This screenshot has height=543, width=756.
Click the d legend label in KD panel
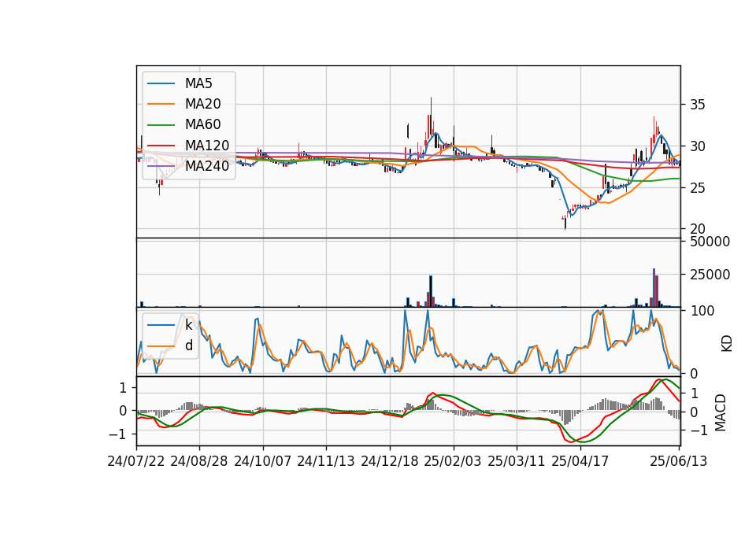click(188, 345)
